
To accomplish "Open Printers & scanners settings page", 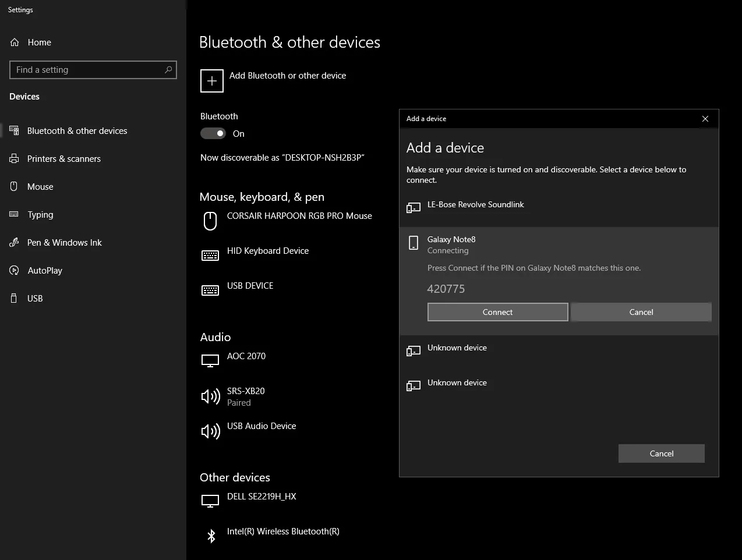I will 63,159.
